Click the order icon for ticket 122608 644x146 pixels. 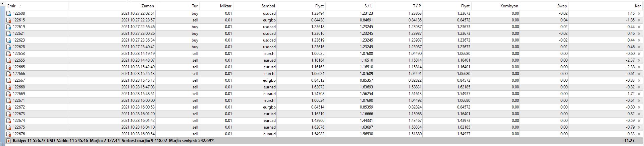point(9,14)
